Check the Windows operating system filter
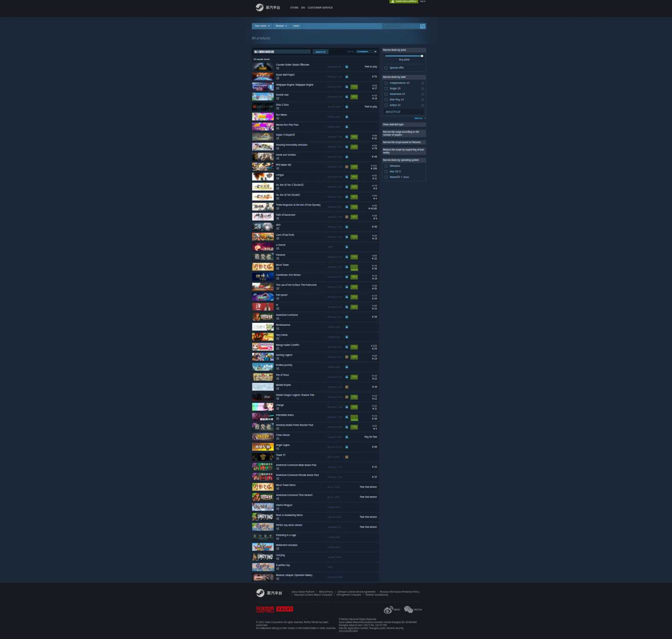672x639 pixels. point(386,166)
